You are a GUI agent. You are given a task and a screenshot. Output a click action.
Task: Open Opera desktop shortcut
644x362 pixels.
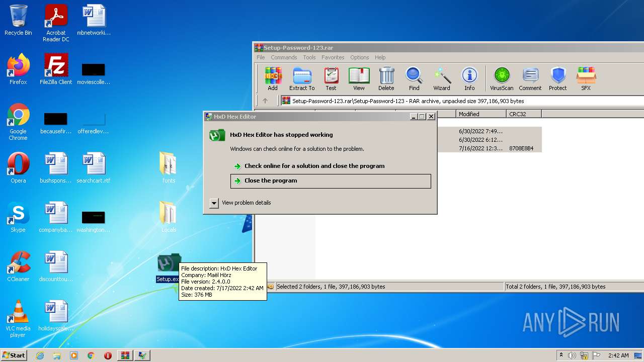18,168
